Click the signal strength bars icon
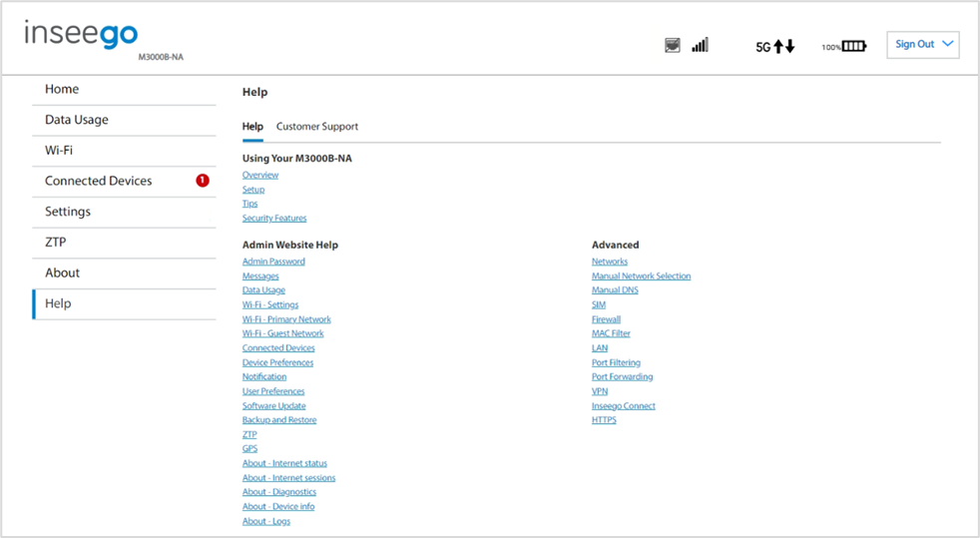 [x=700, y=45]
